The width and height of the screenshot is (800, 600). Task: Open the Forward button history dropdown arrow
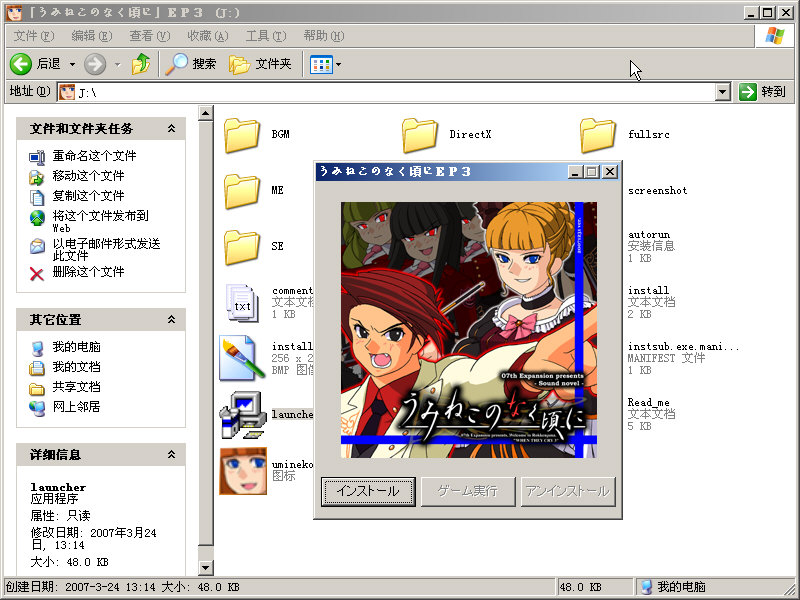pos(118,64)
